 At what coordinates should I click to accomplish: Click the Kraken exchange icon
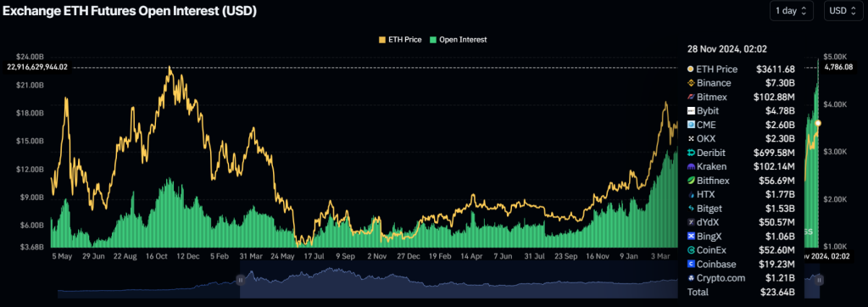click(x=690, y=166)
